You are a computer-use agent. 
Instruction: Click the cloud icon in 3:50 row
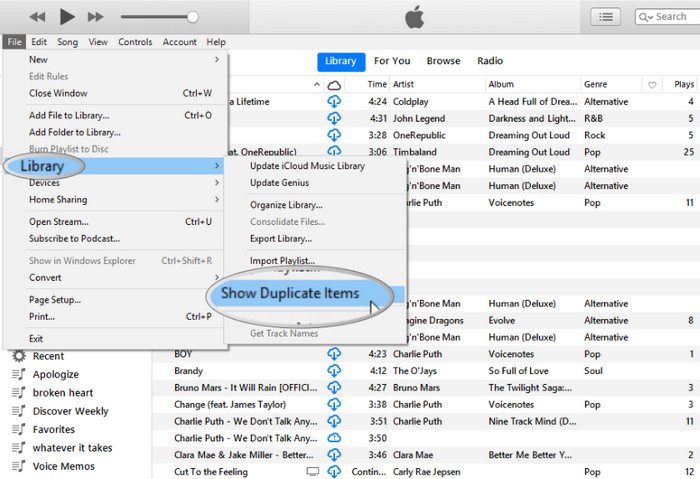(x=334, y=438)
